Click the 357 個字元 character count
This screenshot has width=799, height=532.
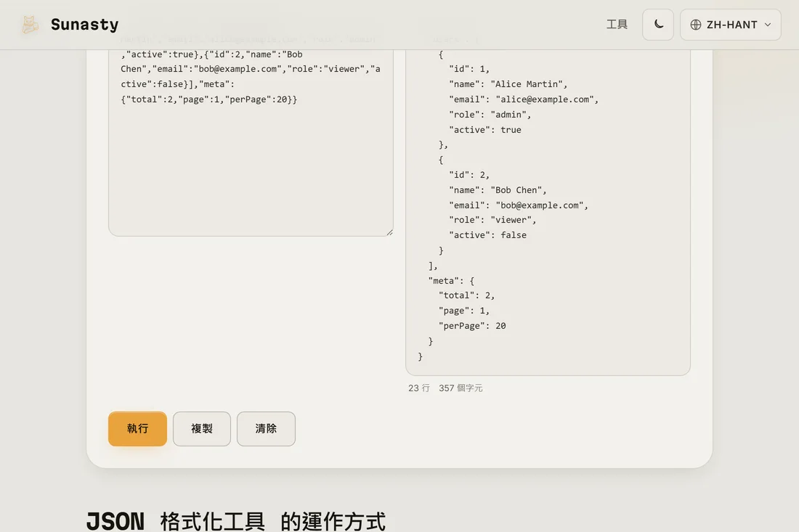pos(461,388)
